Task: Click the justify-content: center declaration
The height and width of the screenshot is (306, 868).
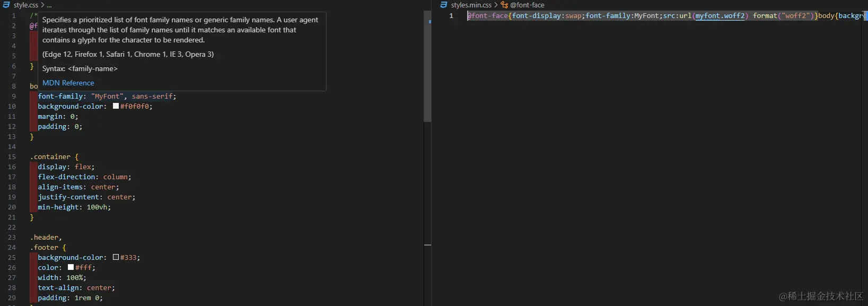Action: tap(86, 197)
